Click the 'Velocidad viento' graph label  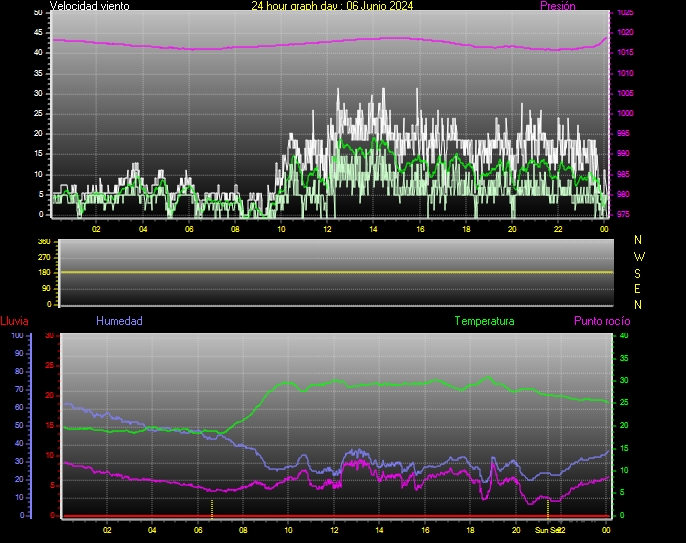pyautogui.click(x=90, y=6)
